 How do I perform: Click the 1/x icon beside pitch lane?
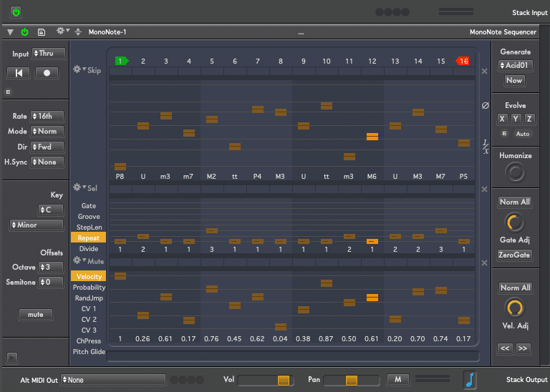(x=486, y=147)
